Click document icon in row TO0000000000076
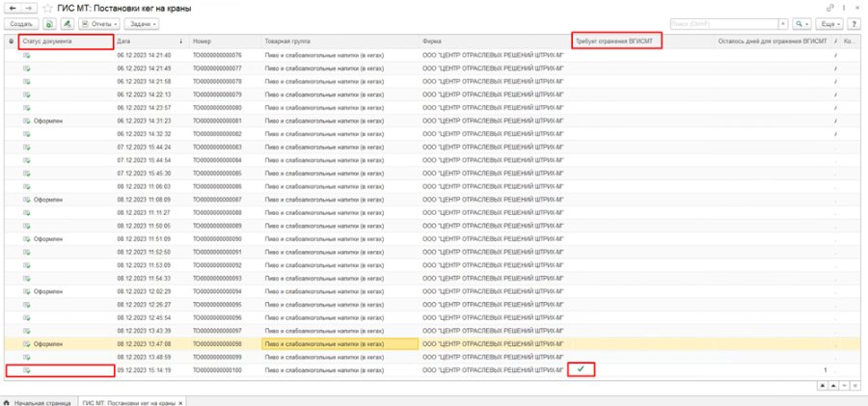Viewport: 868px width, 406px height. click(x=27, y=55)
